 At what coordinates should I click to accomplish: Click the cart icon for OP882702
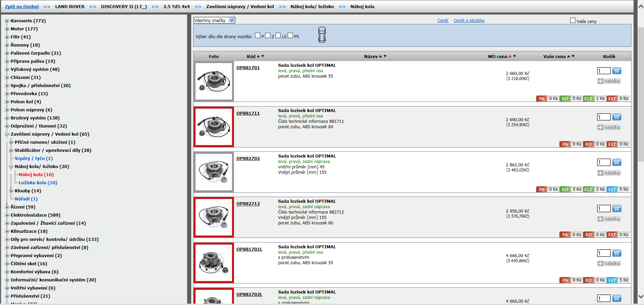click(x=617, y=163)
